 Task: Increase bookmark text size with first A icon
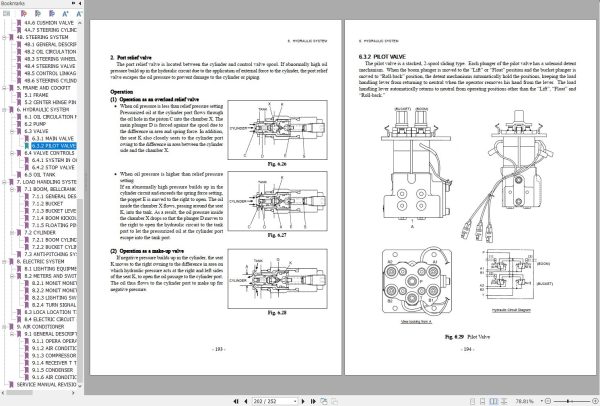point(65,14)
